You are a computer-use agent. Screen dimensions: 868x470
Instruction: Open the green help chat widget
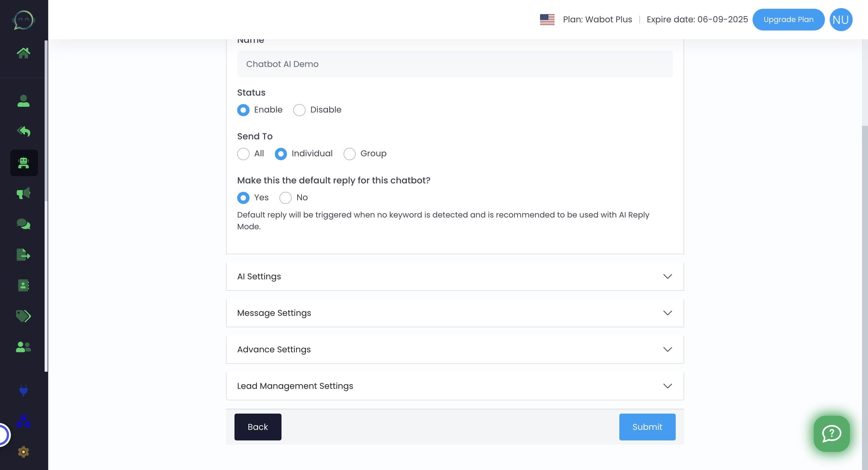(x=832, y=433)
